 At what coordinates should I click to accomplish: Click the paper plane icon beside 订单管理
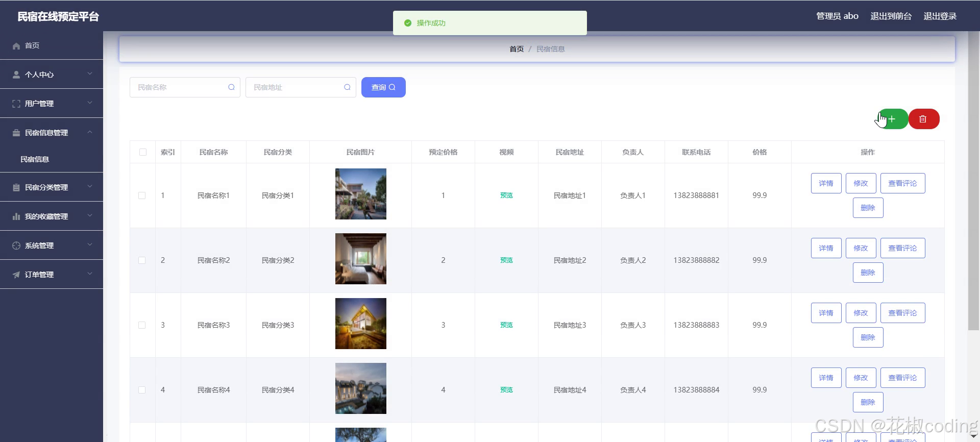(16, 275)
